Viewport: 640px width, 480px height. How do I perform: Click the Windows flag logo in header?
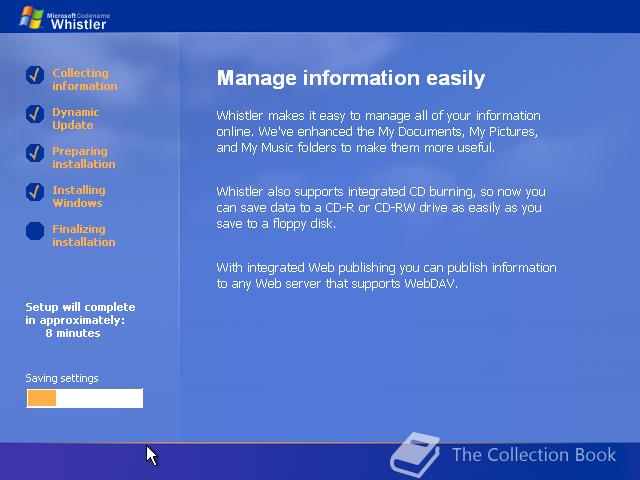tap(31, 17)
